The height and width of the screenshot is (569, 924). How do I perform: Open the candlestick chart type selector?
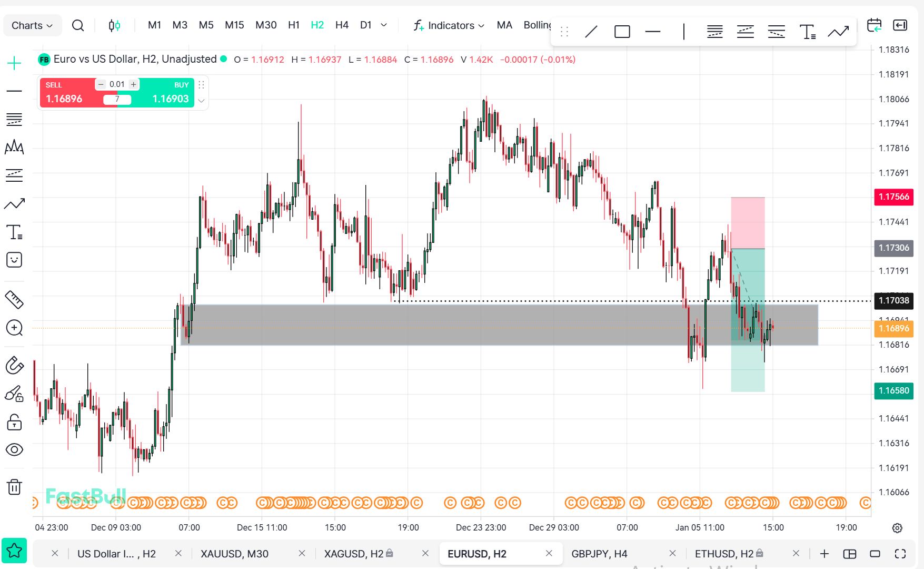[114, 25]
